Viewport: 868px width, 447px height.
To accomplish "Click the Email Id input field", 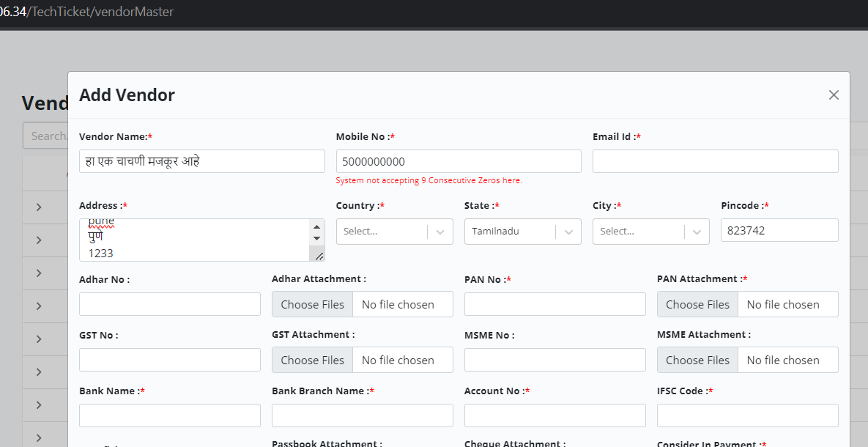I will click(x=715, y=161).
